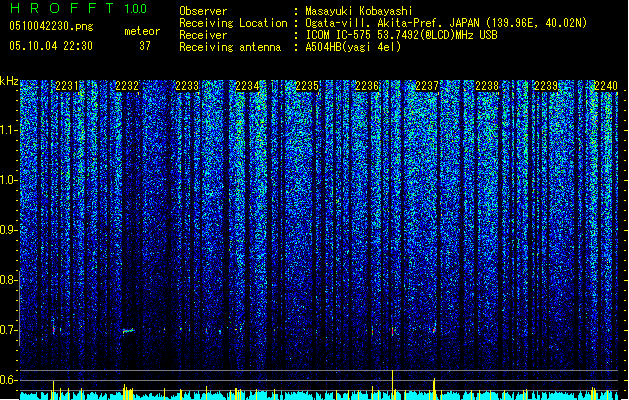The height and width of the screenshot is (400, 629).
Task: Click time marker 2236
Action: [367, 86]
